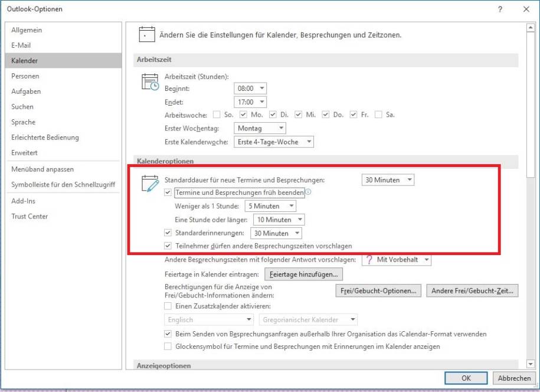
Task: Click the Frei/Gebucht-Optionen button
Action: pos(378,290)
